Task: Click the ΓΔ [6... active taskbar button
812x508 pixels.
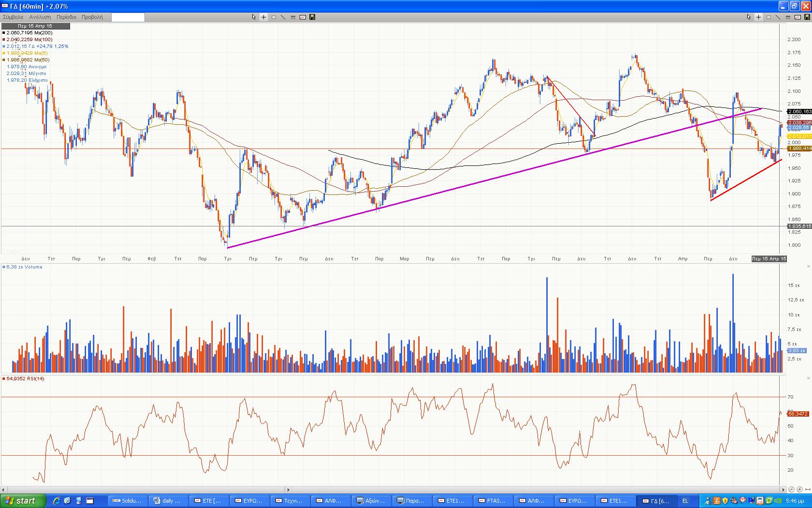Action: click(x=656, y=501)
